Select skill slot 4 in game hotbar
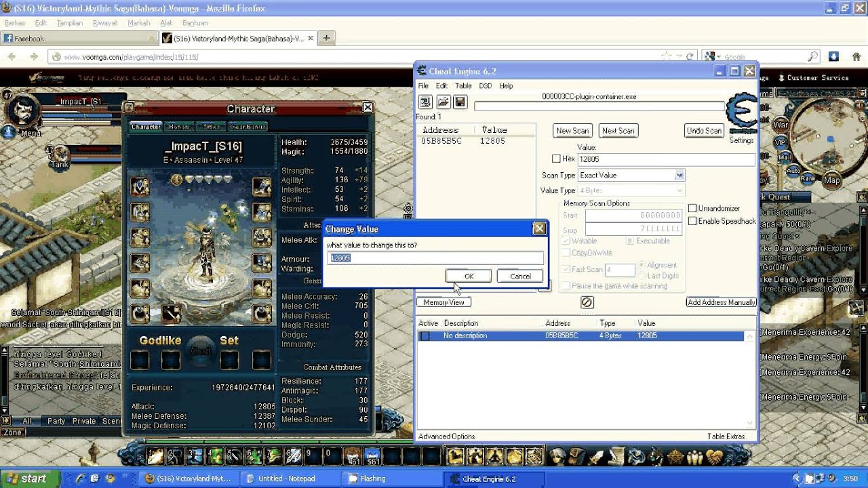 tap(214, 456)
